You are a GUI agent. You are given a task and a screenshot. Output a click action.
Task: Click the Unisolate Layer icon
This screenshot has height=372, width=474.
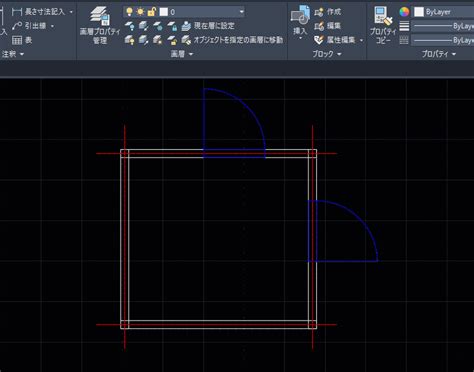(143, 40)
